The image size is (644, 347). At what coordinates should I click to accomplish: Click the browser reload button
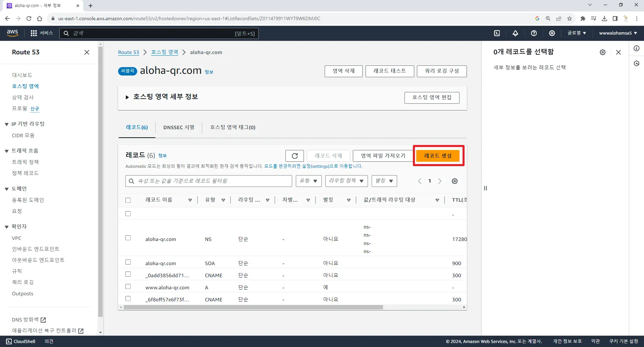pos(29,18)
